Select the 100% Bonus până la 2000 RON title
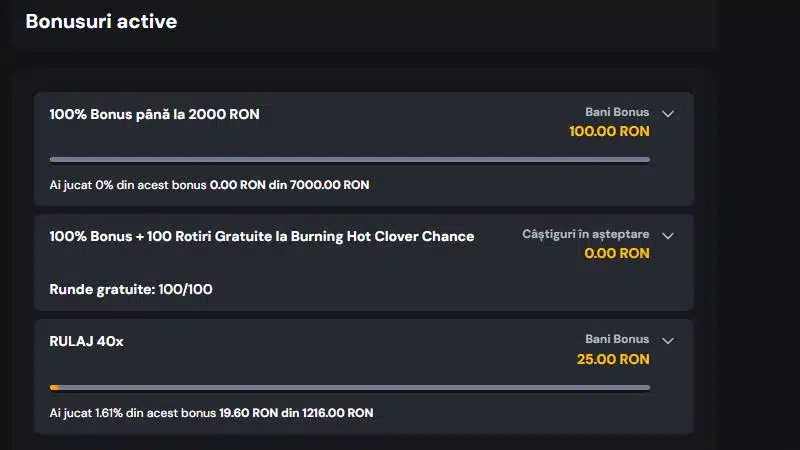The width and height of the screenshot is (800, 450). pyautogui.click(x=154, y=114)
